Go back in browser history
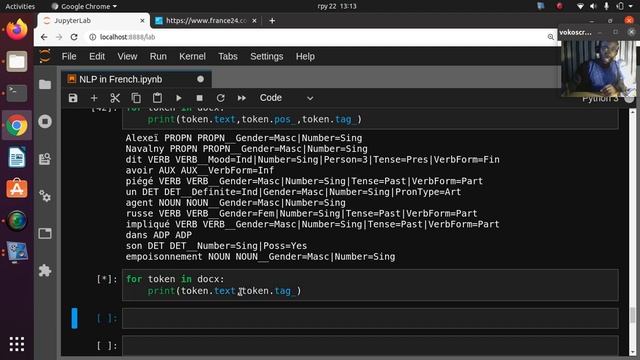This screenshot has width=640, height=360. pyautogui.click(x=44, y=37)
